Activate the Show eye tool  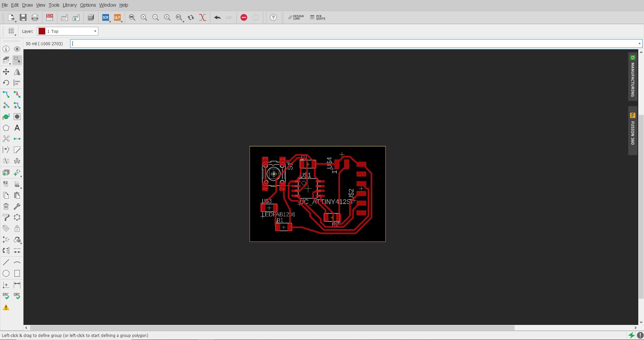click(x=17, y=49)
